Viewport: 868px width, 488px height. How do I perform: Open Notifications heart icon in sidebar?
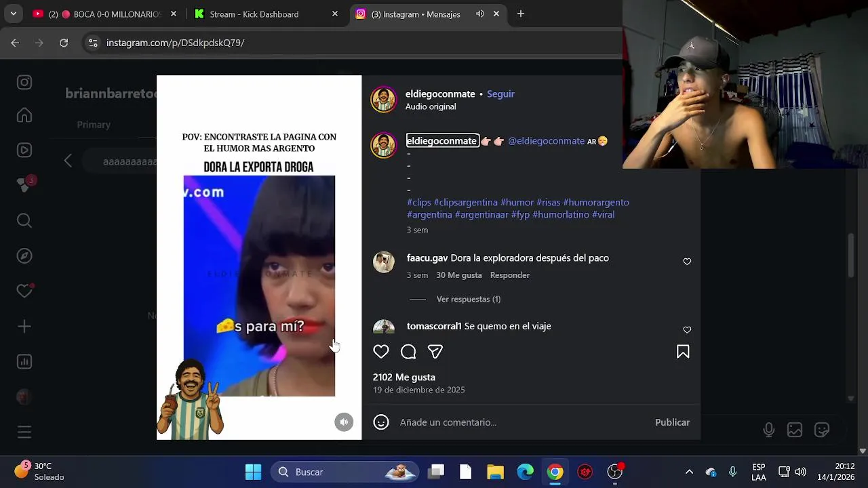[24, 291]
